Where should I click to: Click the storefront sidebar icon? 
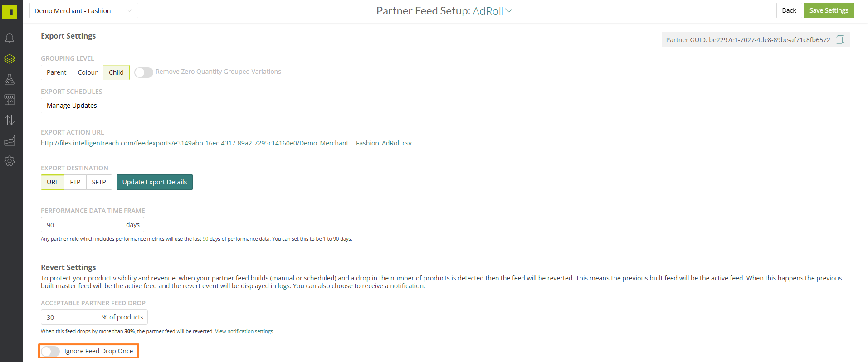[10, 100]
